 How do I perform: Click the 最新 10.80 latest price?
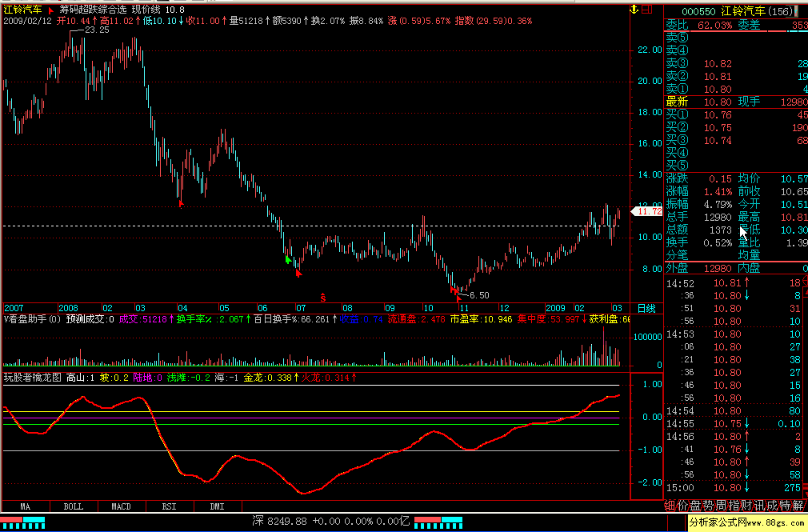718,102
